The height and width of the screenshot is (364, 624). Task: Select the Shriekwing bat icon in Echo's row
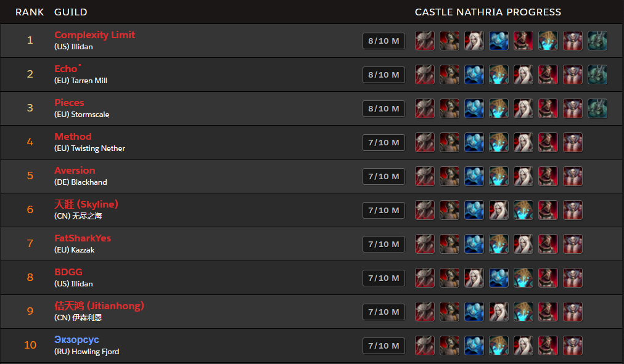tap(425, 75)
